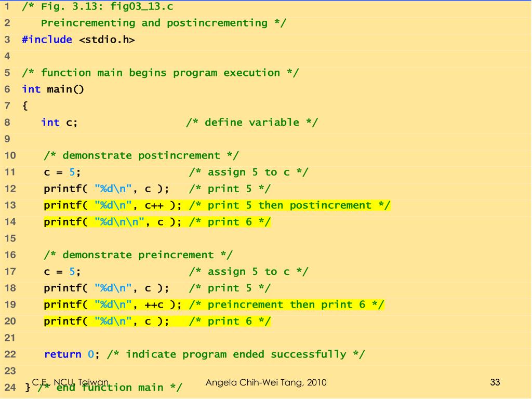
Task: Click the 'int c;' declaration
Action: 59,122
